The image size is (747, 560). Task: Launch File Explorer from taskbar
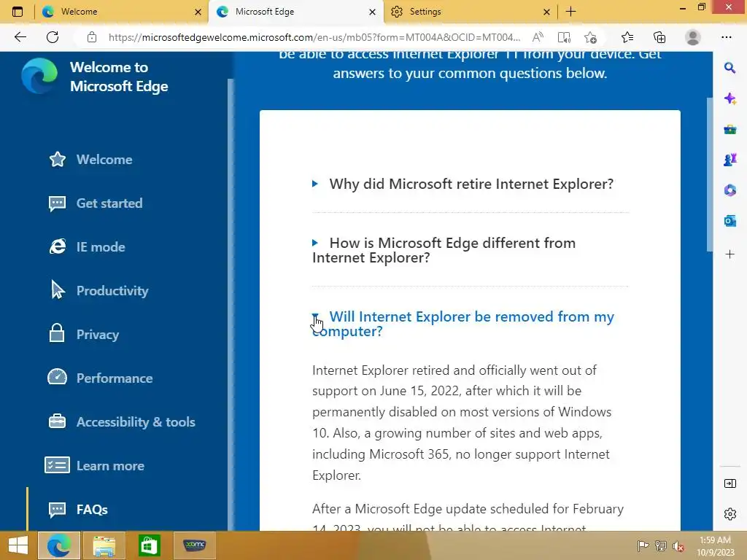pyautogui.click(x=104, y=545)
